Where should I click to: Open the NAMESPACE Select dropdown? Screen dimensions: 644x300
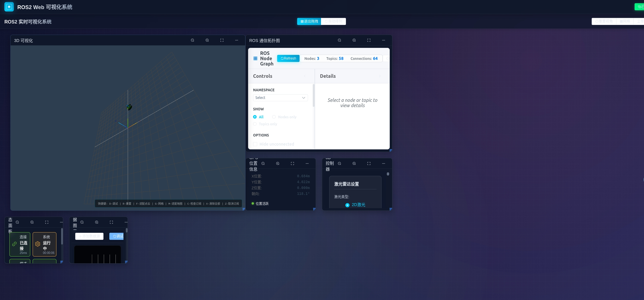(x=280, y=98)
